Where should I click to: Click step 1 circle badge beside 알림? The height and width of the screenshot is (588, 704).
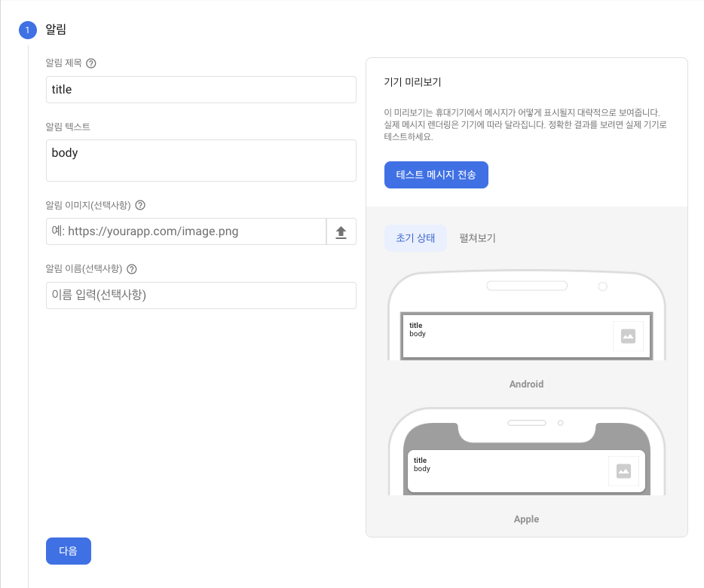pyautogui.click(x=28, y=30)
